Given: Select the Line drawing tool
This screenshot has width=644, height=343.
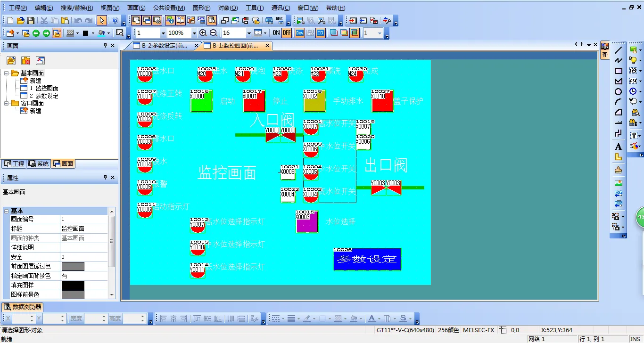Looking at the screenshot, I should coord(619,50).
